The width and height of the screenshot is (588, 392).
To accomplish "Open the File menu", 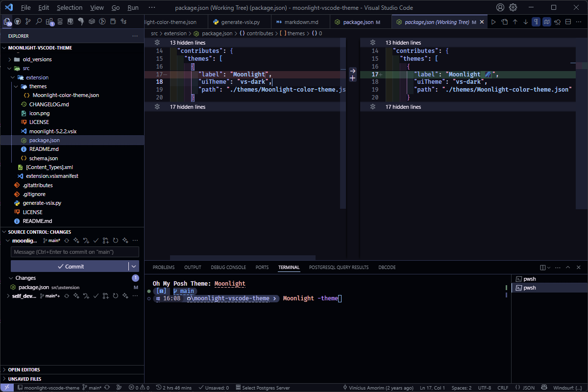I will tap(25, 7).
